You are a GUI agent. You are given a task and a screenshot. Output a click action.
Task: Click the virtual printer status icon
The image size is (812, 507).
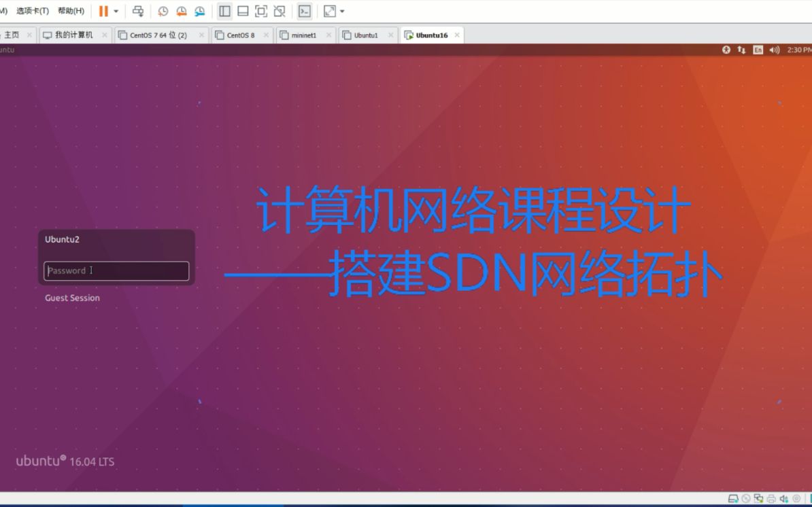click(771, 498)
